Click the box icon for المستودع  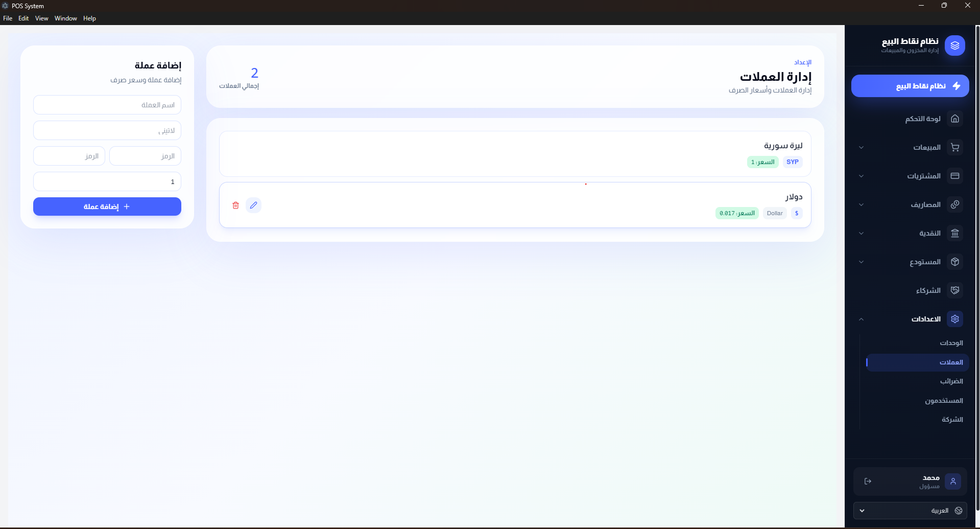[955, 262]
